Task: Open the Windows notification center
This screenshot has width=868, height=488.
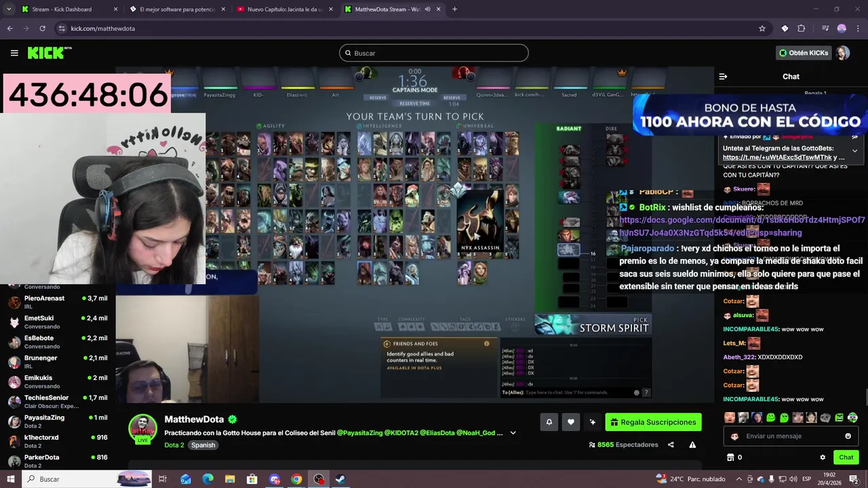Action: point(854,479)
